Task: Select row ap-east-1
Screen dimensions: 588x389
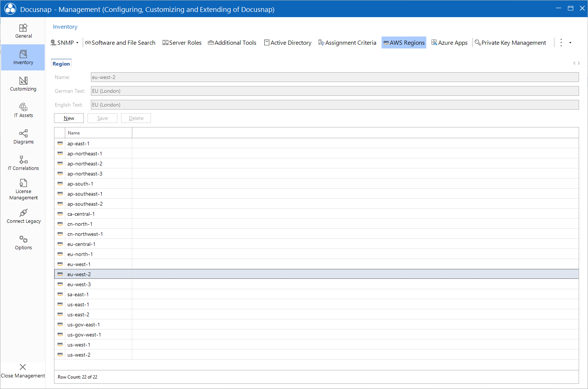Action: pos(316,143)
